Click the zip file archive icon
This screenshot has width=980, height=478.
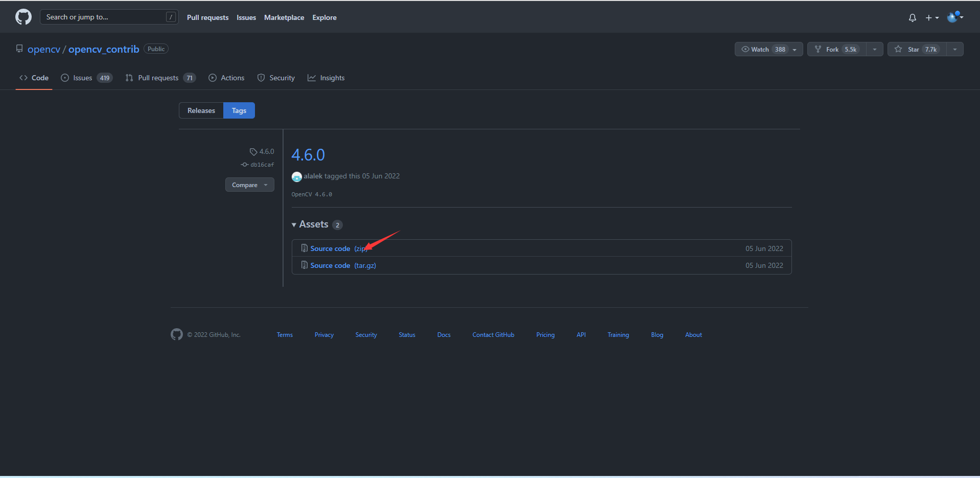304,248
